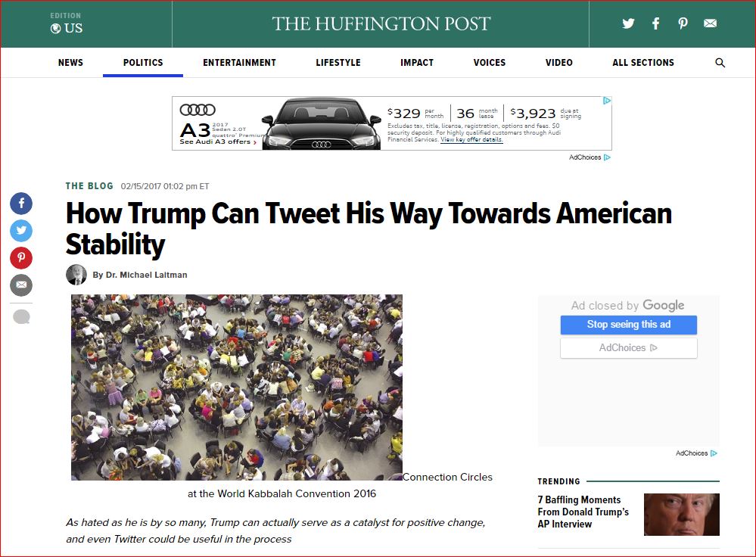Click Pinterest icon in top header
This screenshot has height=557, width=756.
[683, 23]
